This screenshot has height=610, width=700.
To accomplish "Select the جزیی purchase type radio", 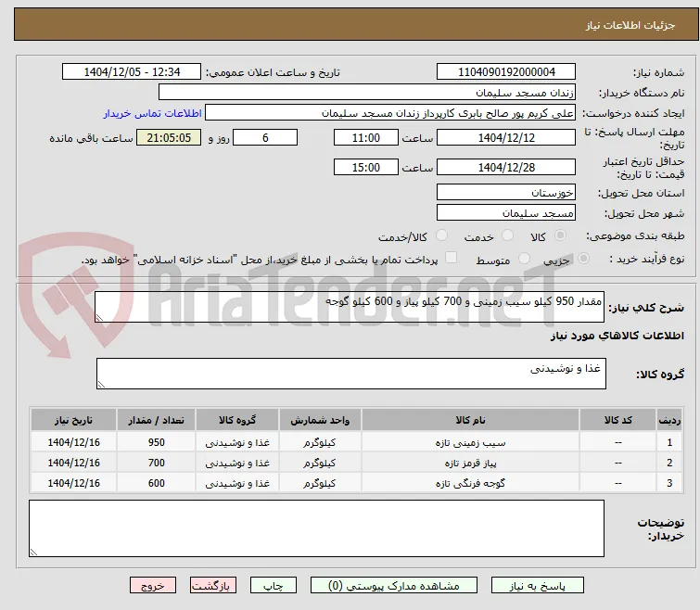I will coord(583,259).
